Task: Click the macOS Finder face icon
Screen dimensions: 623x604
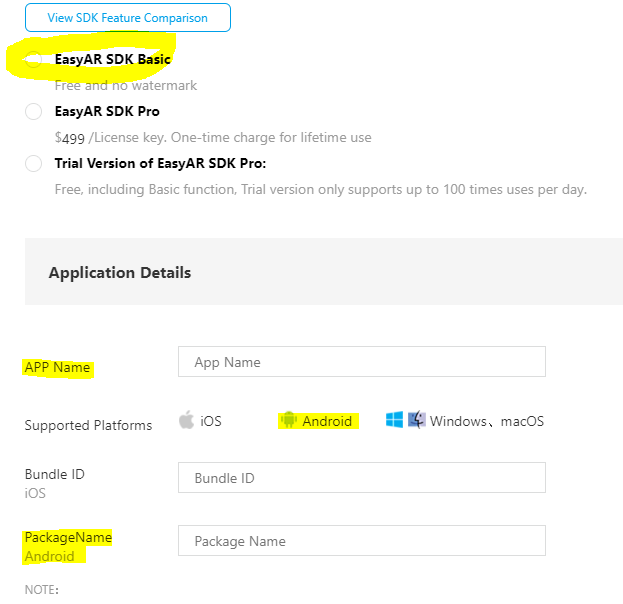Action: click(x=416, y=420)
